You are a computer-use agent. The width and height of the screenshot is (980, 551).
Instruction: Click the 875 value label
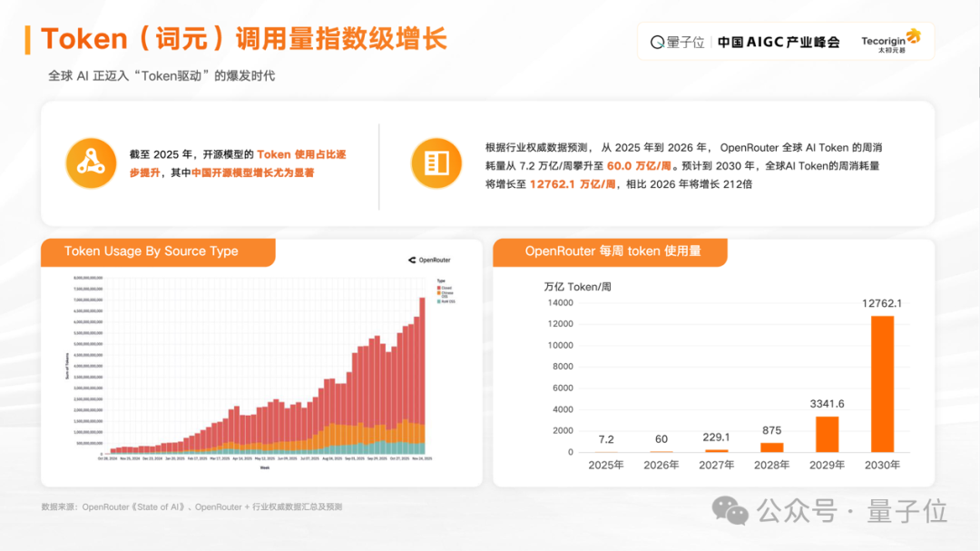tap(772, 430)
